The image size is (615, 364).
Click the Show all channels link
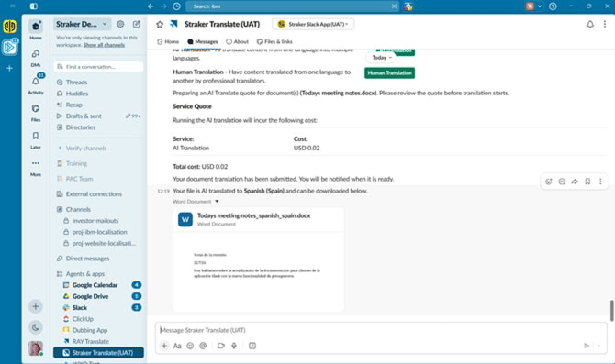tap(104, 45)
